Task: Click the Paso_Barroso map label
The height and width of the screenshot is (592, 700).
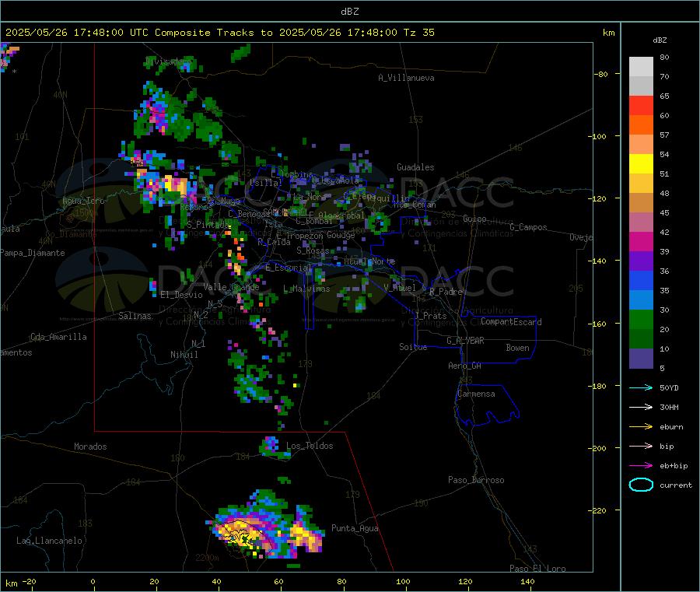Action: point(476,480)
